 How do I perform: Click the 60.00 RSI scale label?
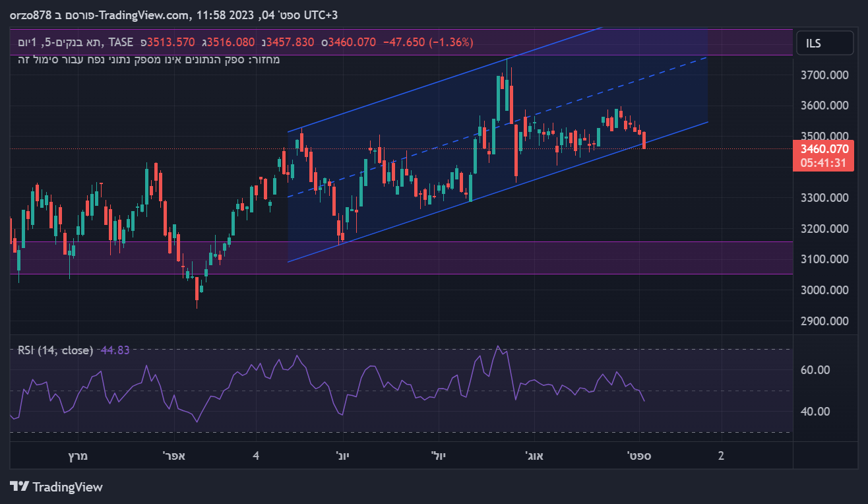click(815, 370)
